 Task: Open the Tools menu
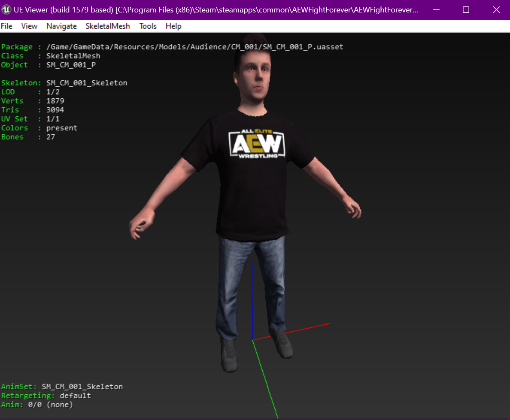pyautogui.click(x=148, y=26)
